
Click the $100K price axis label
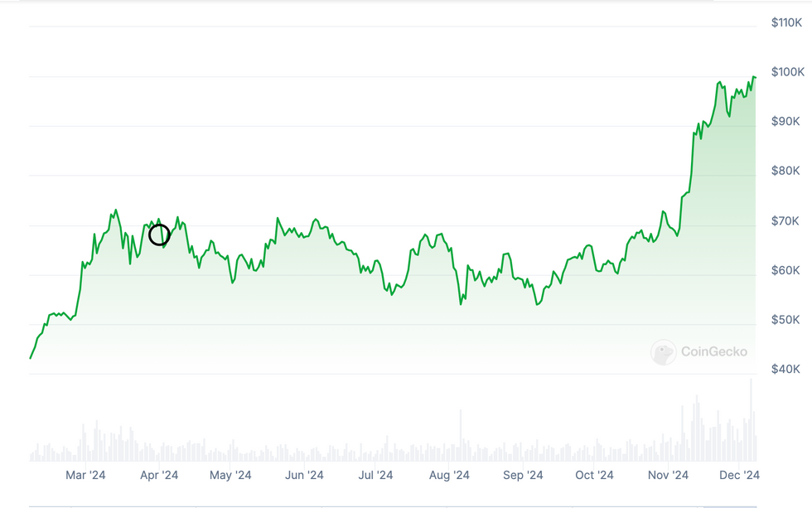click(x=787, y=72)
